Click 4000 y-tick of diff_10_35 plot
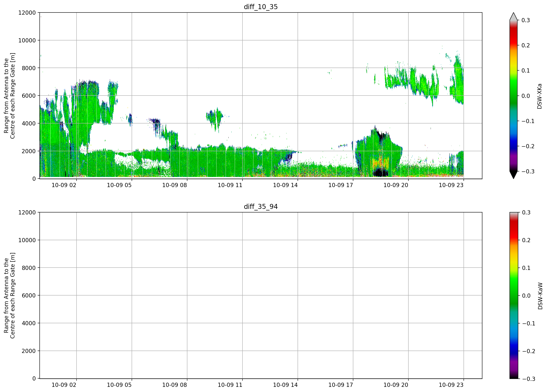 (x=29, y=123)
